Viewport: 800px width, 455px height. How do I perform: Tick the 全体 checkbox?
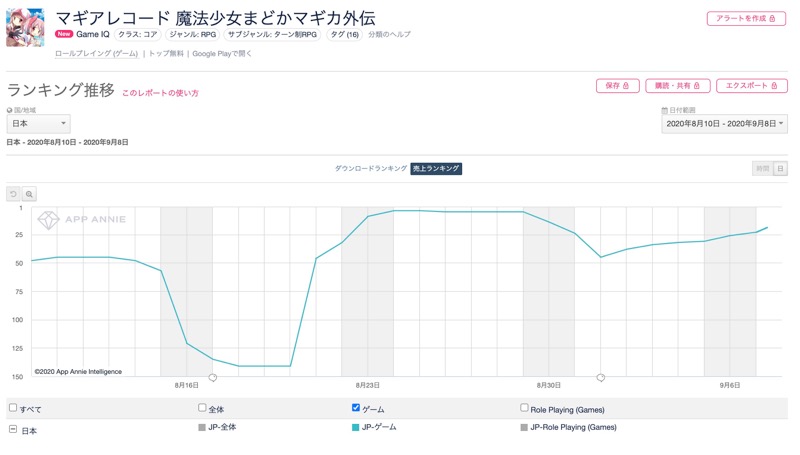[x=202, y=408]
